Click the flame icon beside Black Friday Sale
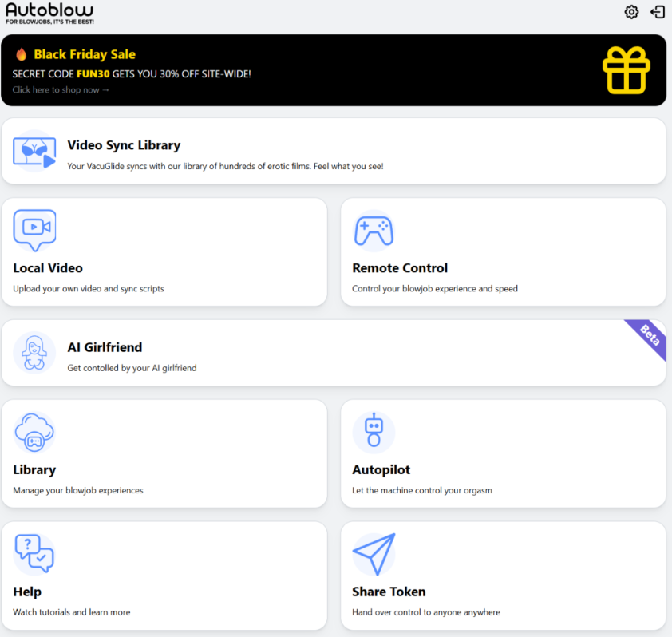 coord(22,55)
